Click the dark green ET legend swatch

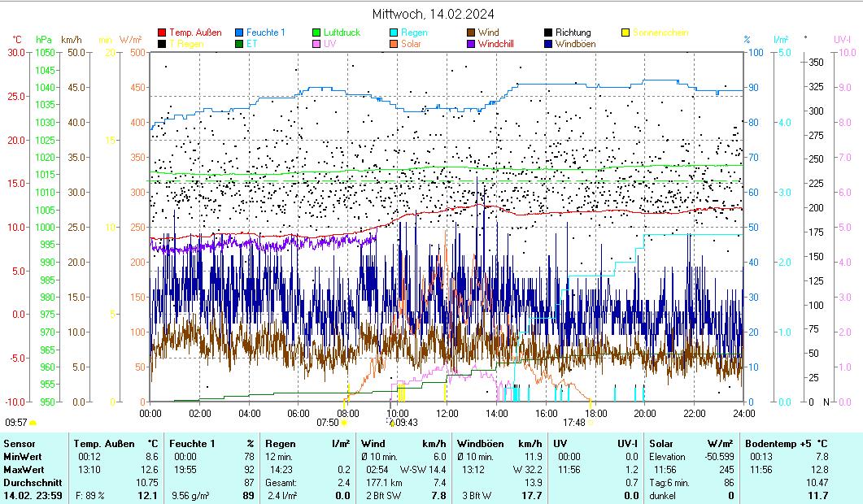[240, 44]
